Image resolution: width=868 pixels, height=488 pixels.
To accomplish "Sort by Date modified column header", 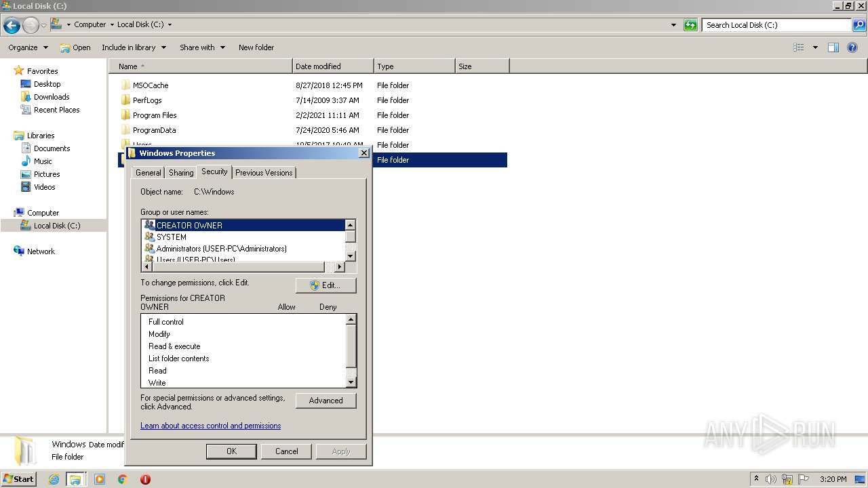I will coord(333,66).
